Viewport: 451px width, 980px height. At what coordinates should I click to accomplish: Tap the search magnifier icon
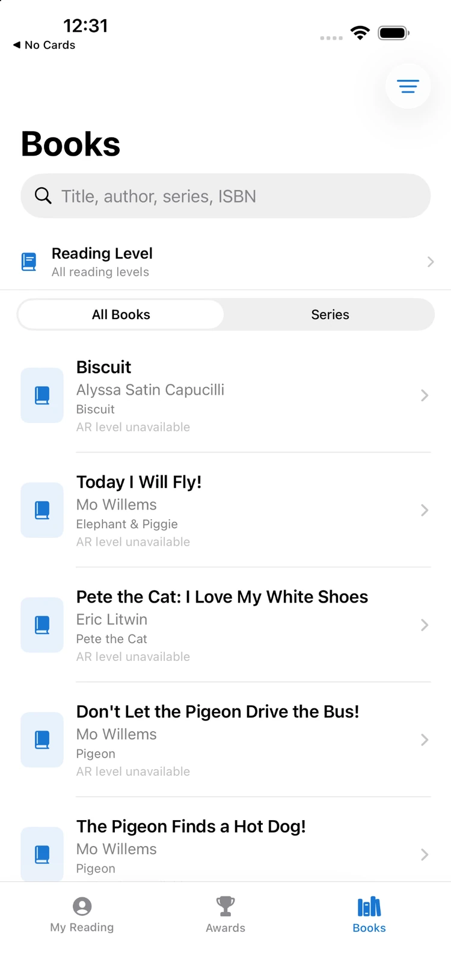coord(43,196)
